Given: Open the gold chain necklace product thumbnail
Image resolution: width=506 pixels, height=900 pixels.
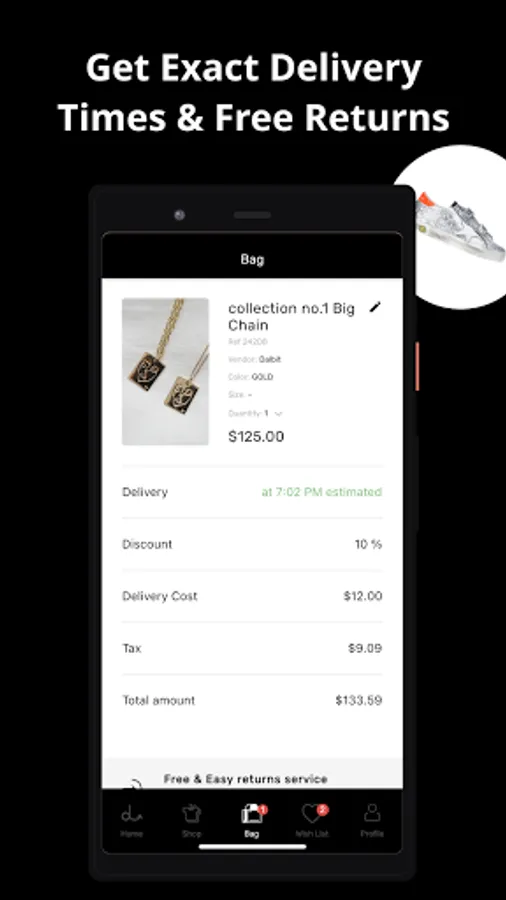Looking at the screenshot, I should 165,371.
